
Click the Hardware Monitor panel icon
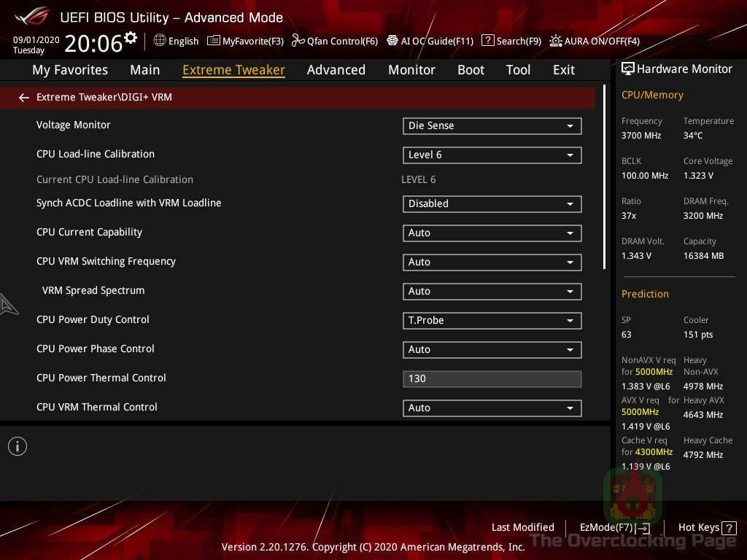click(x=629, y=69)
